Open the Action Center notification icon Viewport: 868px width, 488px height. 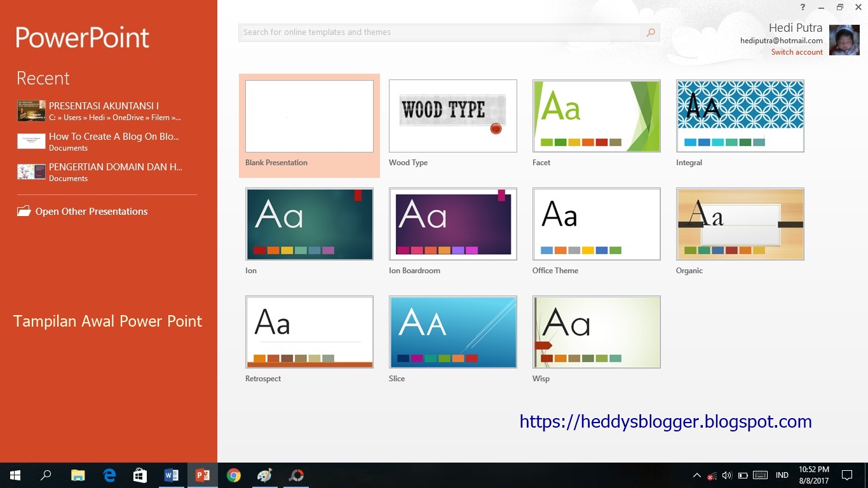pyautogui.click(x=846, y=475)
